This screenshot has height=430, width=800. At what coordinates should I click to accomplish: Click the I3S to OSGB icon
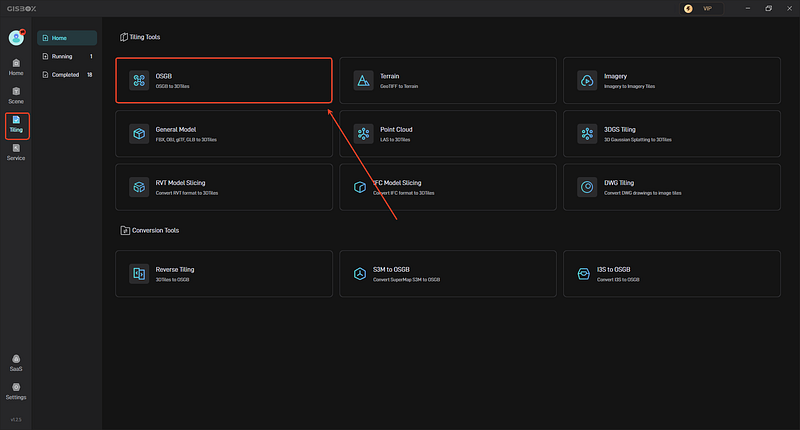pos(584,274)
